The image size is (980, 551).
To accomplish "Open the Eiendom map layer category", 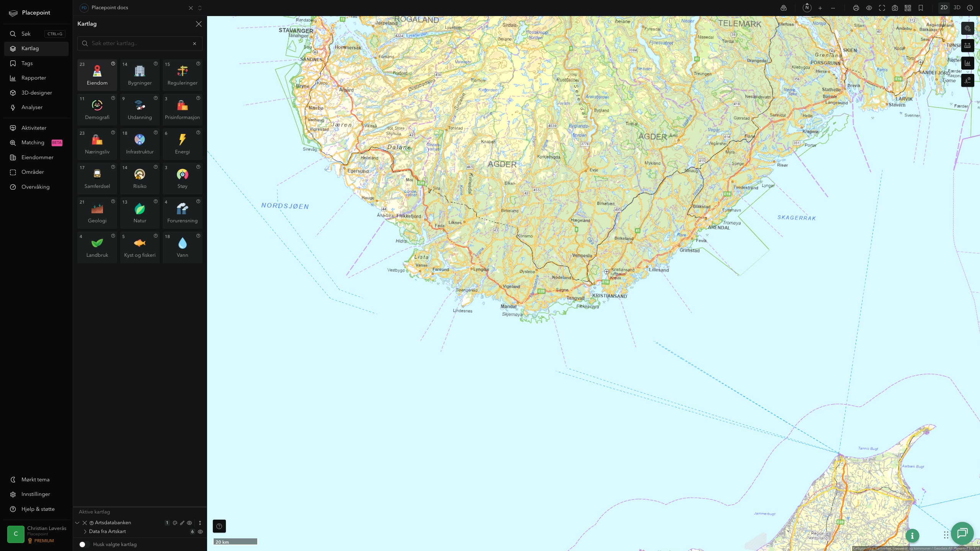I will tap(97, 75).
